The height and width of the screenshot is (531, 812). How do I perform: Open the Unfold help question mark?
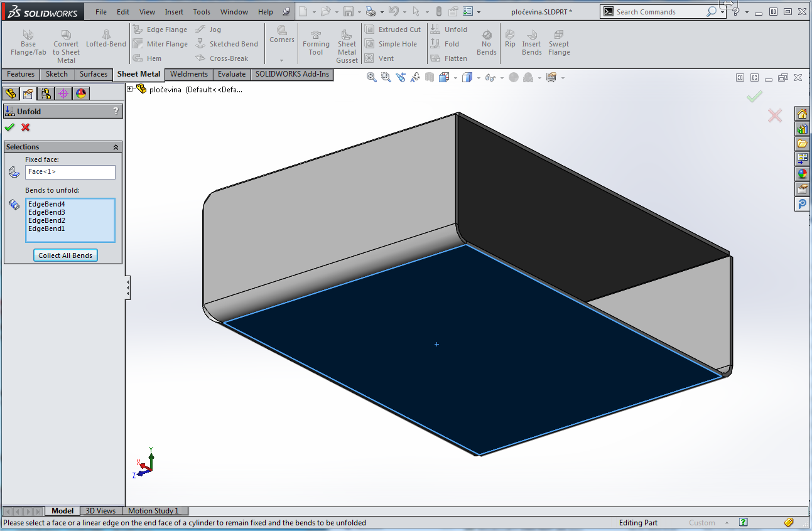115,111
